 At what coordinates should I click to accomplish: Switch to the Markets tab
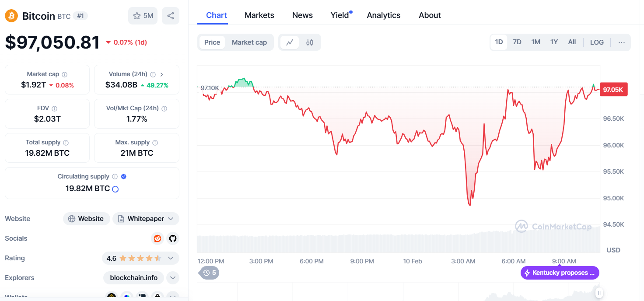point(259,15)
